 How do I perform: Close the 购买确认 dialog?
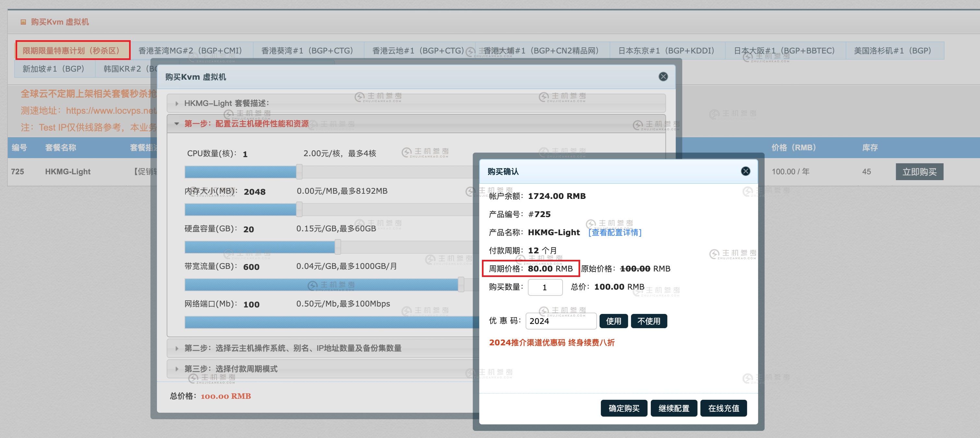pyautogui.click(x=745, y=171)
